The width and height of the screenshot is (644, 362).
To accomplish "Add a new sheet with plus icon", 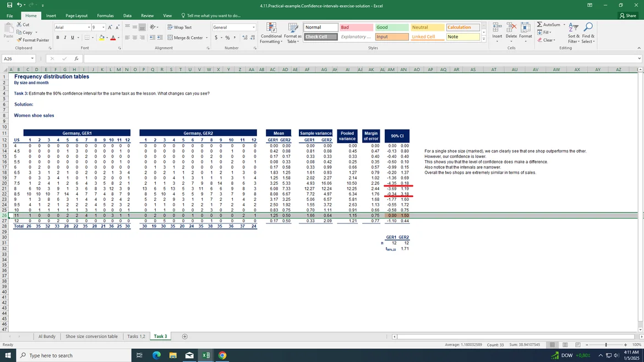I will point(185,336).
